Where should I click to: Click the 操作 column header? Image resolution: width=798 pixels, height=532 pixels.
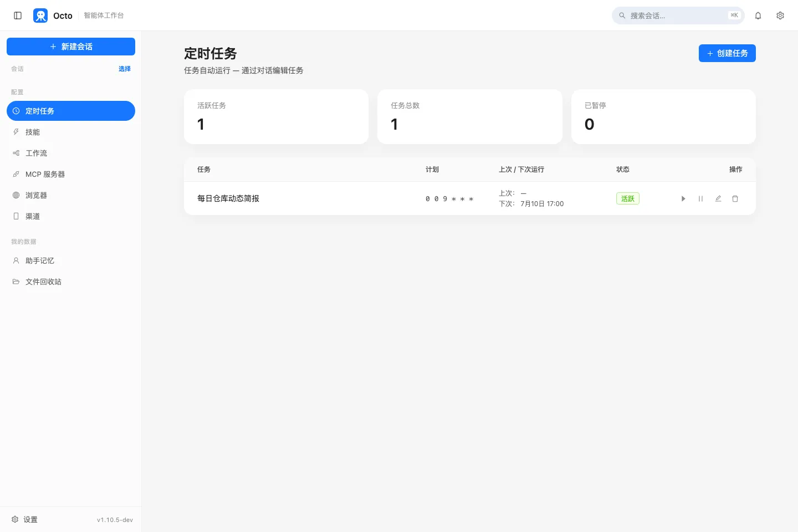[x=736, y=170]
